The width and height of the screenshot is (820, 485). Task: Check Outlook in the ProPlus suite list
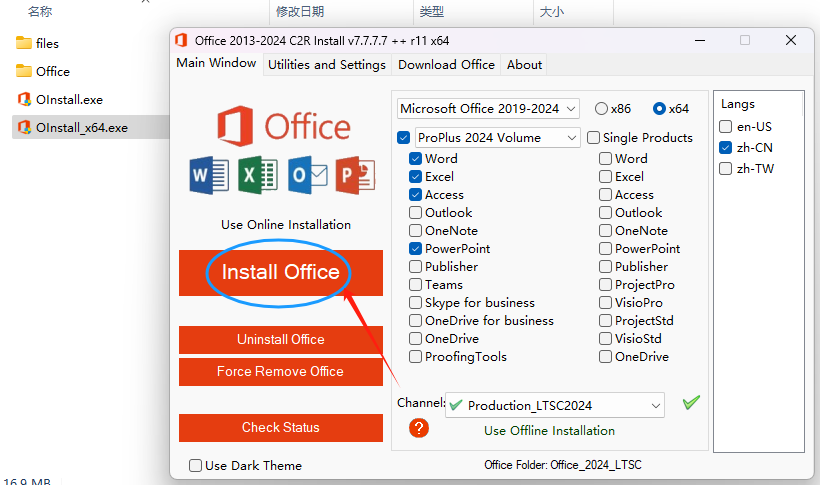click(415, 212)
